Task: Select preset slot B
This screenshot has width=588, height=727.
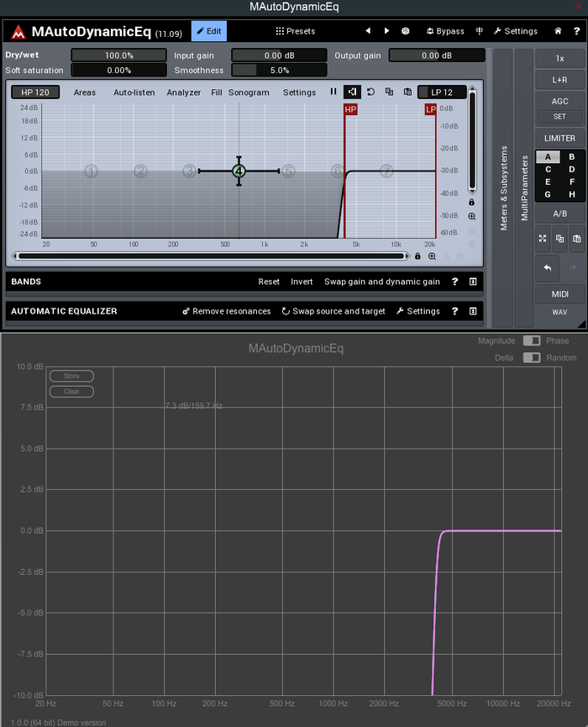Action: point(572,156)
